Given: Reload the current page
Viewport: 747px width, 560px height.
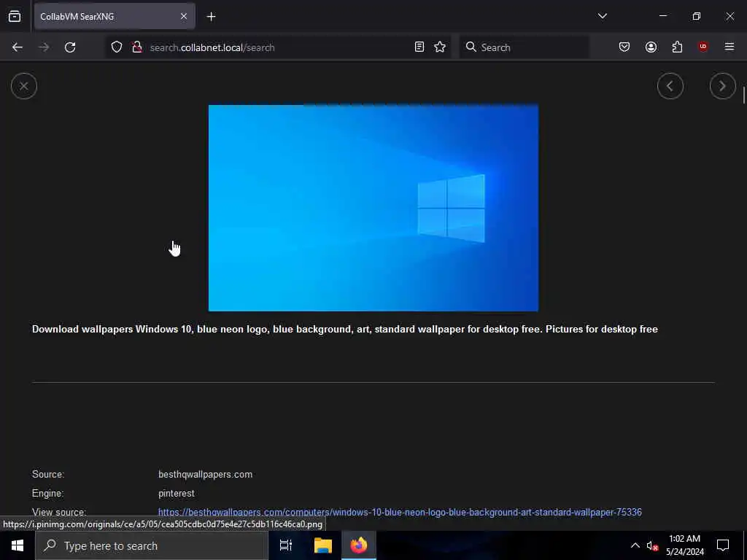Looking at the screenshot, I should tap(70, 47).
